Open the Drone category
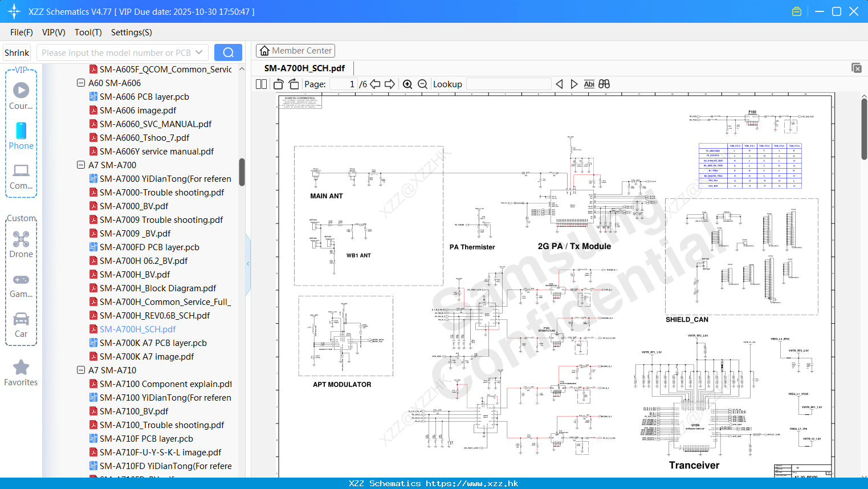 click(21, 244)
